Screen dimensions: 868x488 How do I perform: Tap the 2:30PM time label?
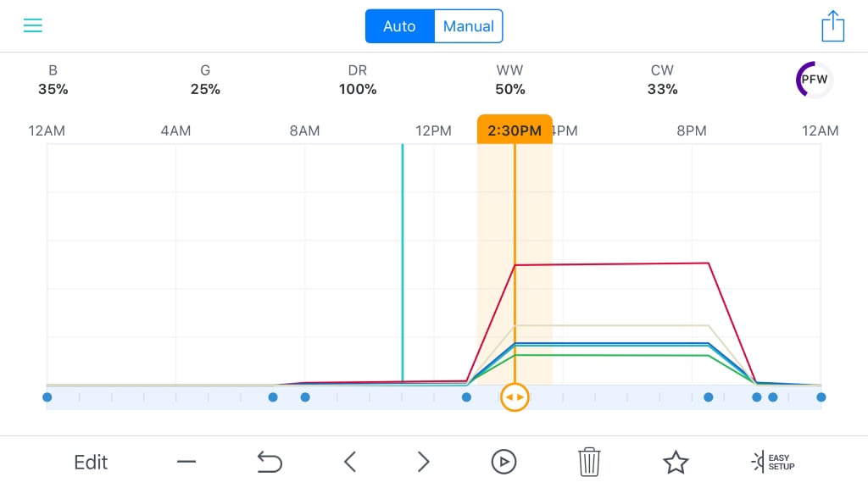[x=515, y=130]
